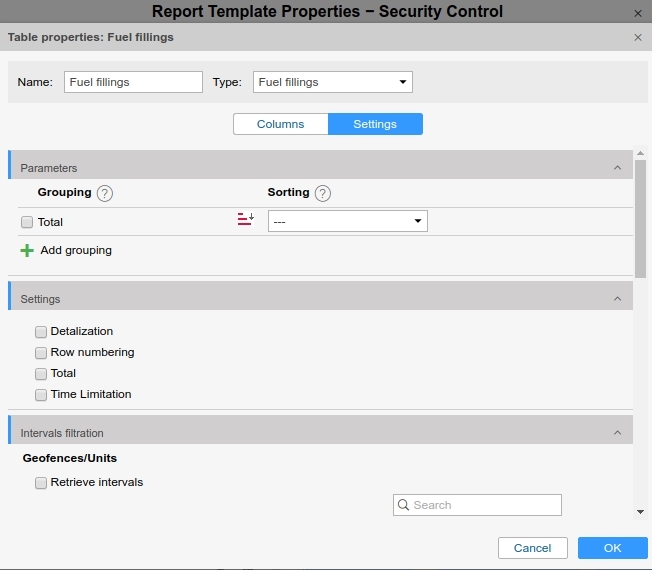
Task: Click the scrollbar up arrow
Action: (640, 153)
